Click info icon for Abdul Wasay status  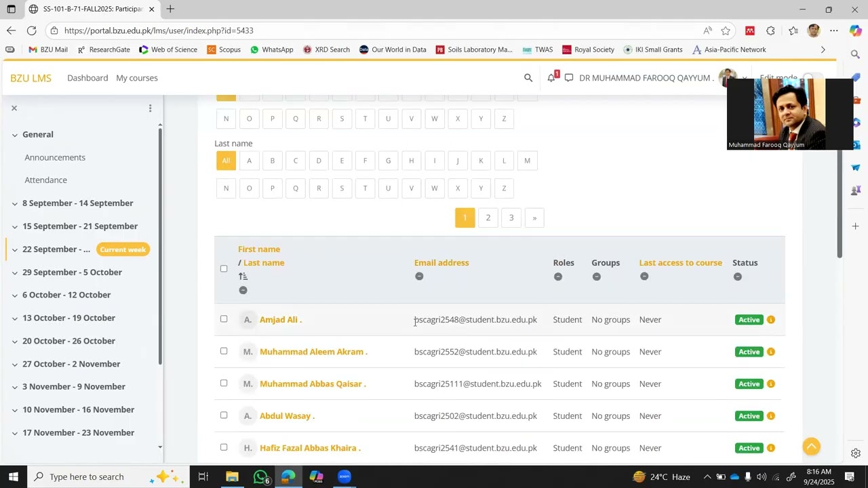[771, 416]
